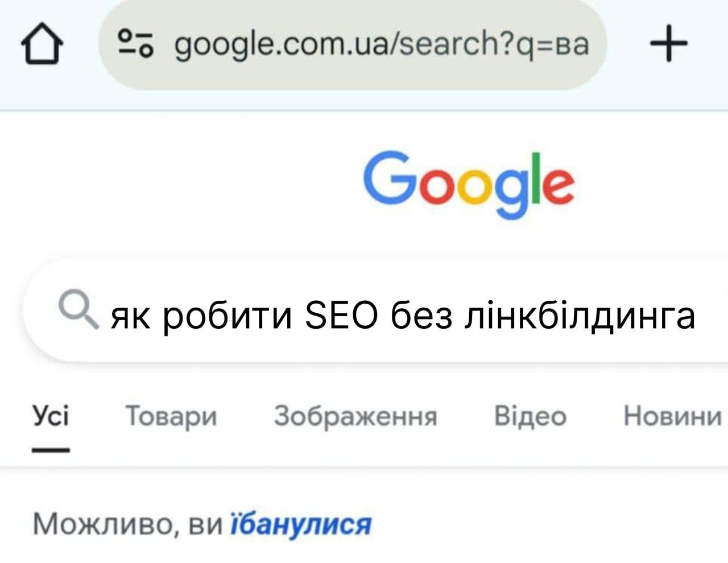Open the Зображення tab

tap(355, 416)
